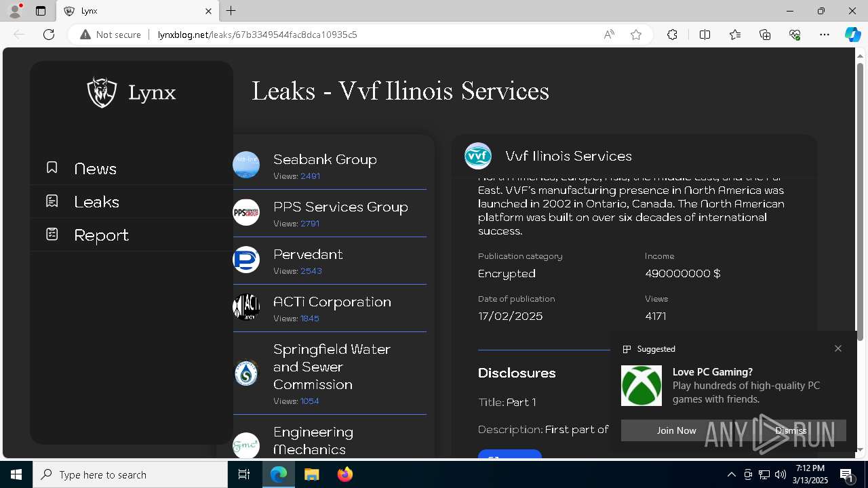Open the ACTi Corporation leak entry
868x488 pixels.
tap(330, 308)
